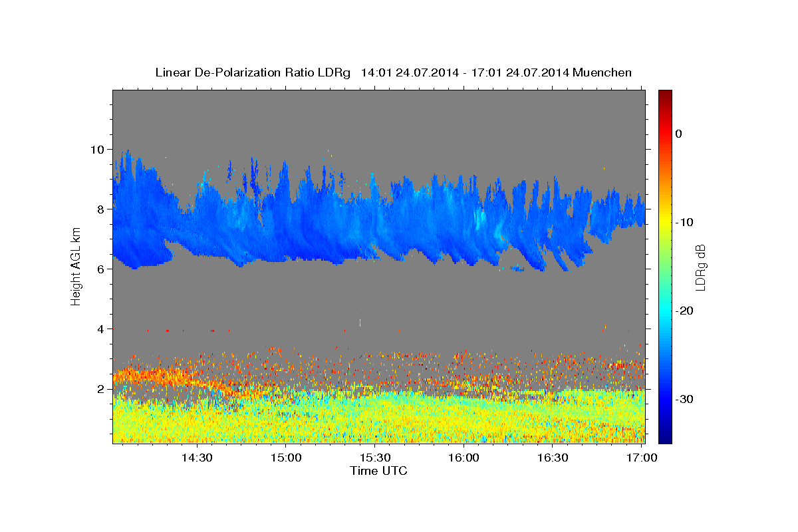798x532 pixels.
Task: Pick the yellow region of the colorbar
Action: coord(665,219)
